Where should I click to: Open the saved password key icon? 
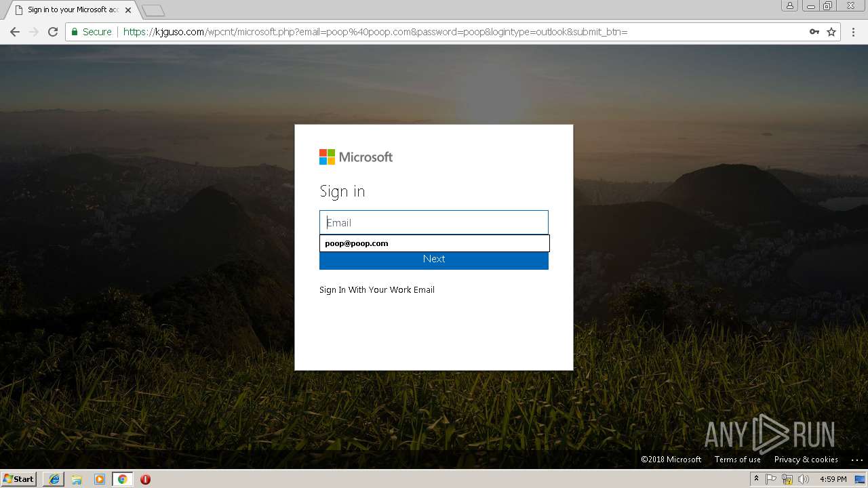(x=814, y=32)
